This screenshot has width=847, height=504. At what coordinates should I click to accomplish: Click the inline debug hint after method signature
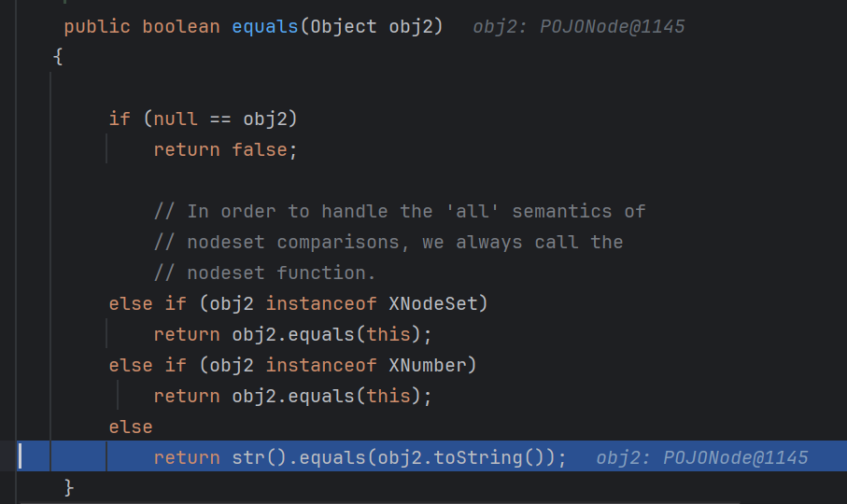tap(579, 26)
